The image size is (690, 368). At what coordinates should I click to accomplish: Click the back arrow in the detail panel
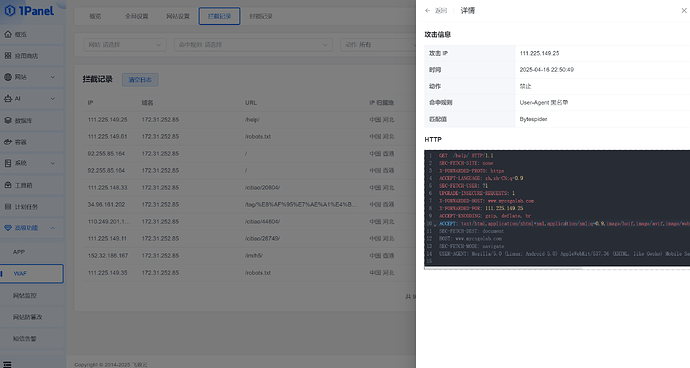tap(428, 11)
